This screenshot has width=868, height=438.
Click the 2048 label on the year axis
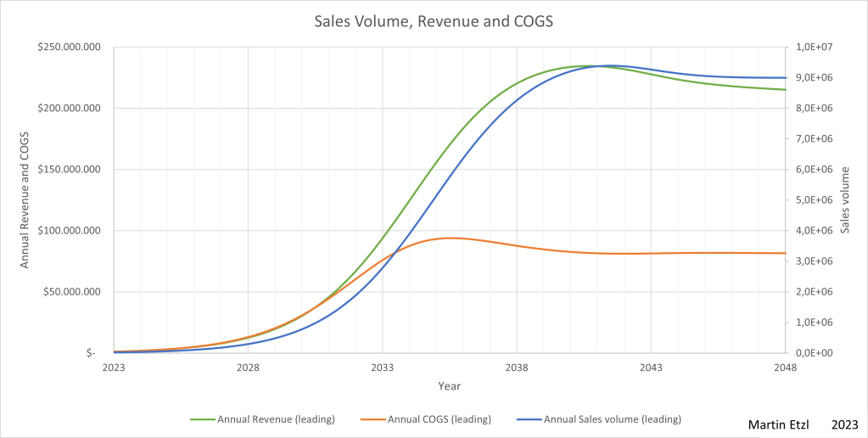click(785, 368)
